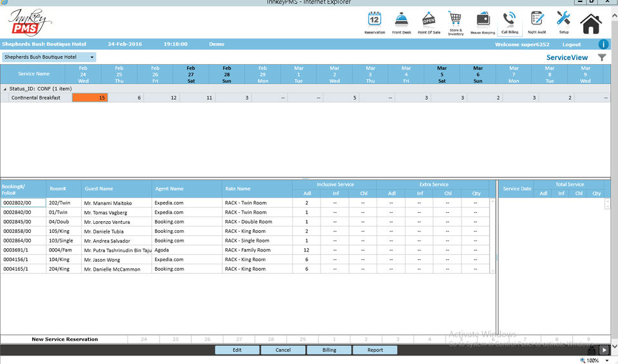Open the Call Billing phone icon
Image resolution: width=618 pixels, height=364 pixels.
click(x=510, y=23)
